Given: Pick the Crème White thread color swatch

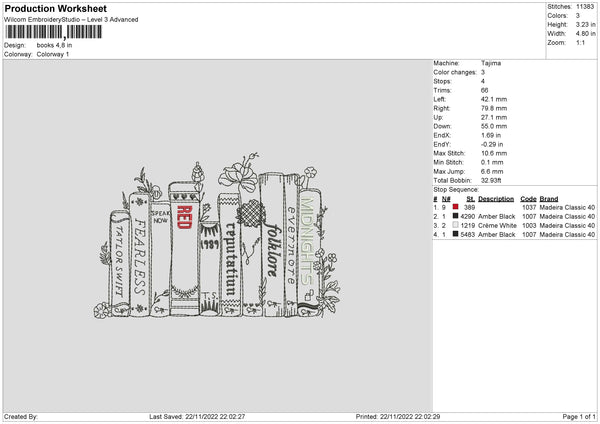Looking at the screenshot, I should tap(455, 225).
